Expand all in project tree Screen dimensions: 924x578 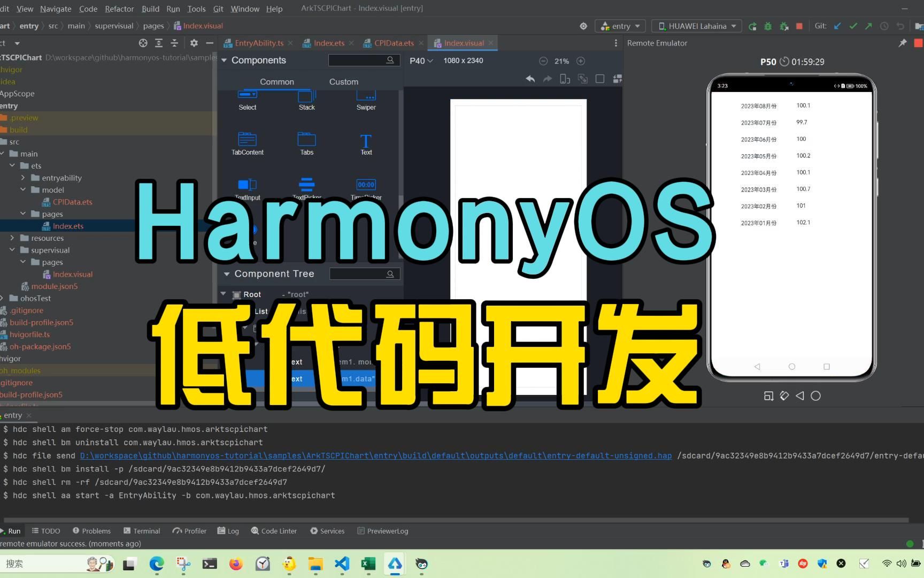(159, 43)
